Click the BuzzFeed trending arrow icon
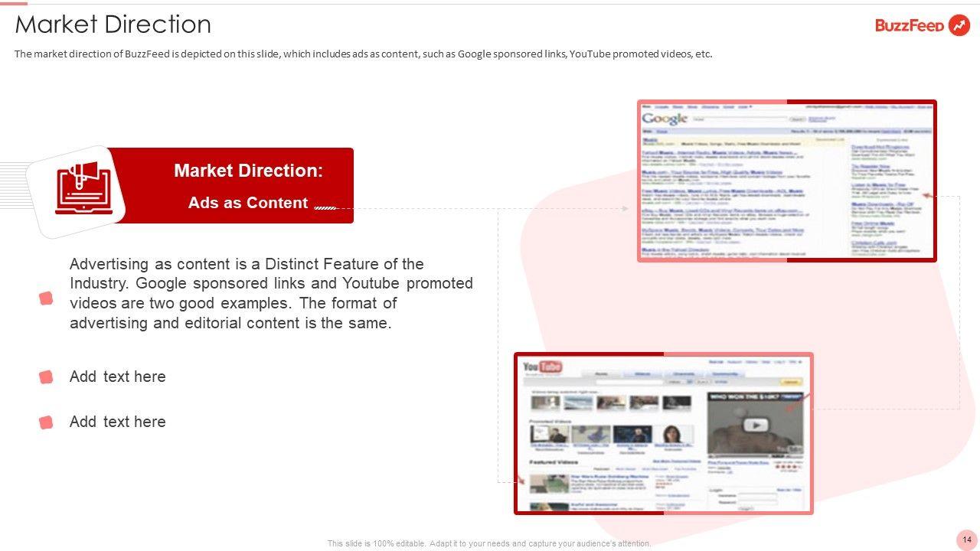980x551 pixels. click(x=959, y=25)
